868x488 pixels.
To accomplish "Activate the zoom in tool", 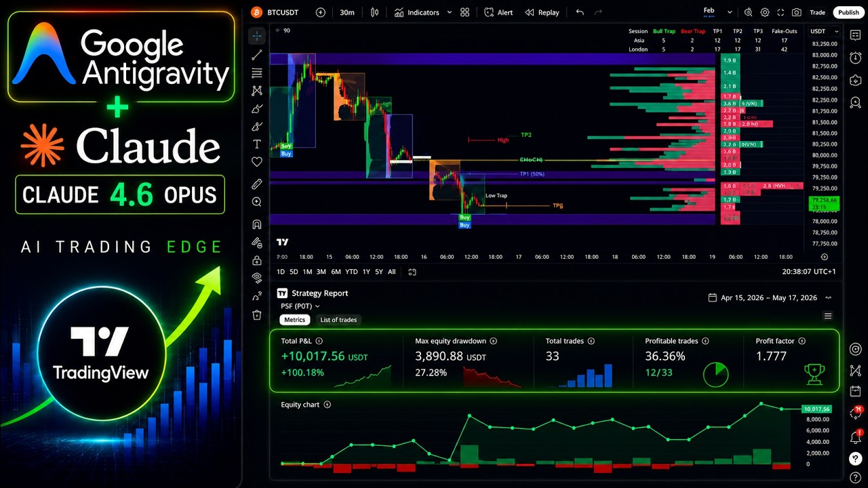I will [x=257, y=202].
